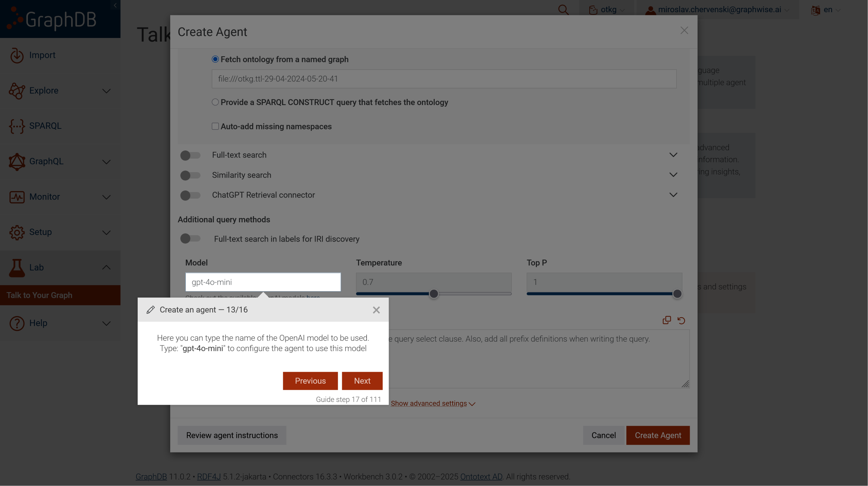Image resolution: width=868 pixels, height=486 pixels.
Task: Expand the Help menu chevron
Action: click(106, 323)
